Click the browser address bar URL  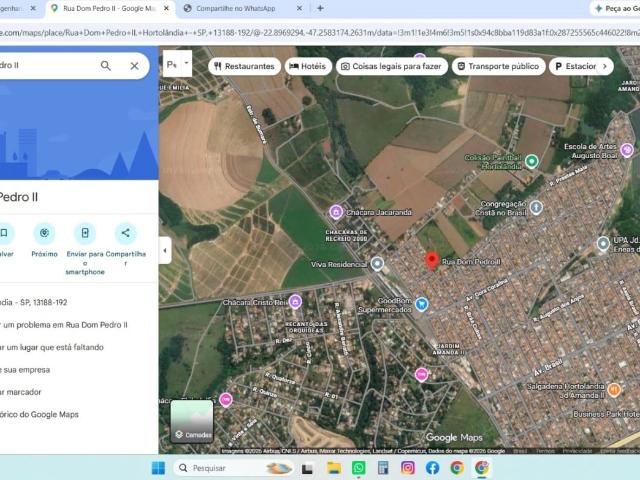[x=320, y=33]
